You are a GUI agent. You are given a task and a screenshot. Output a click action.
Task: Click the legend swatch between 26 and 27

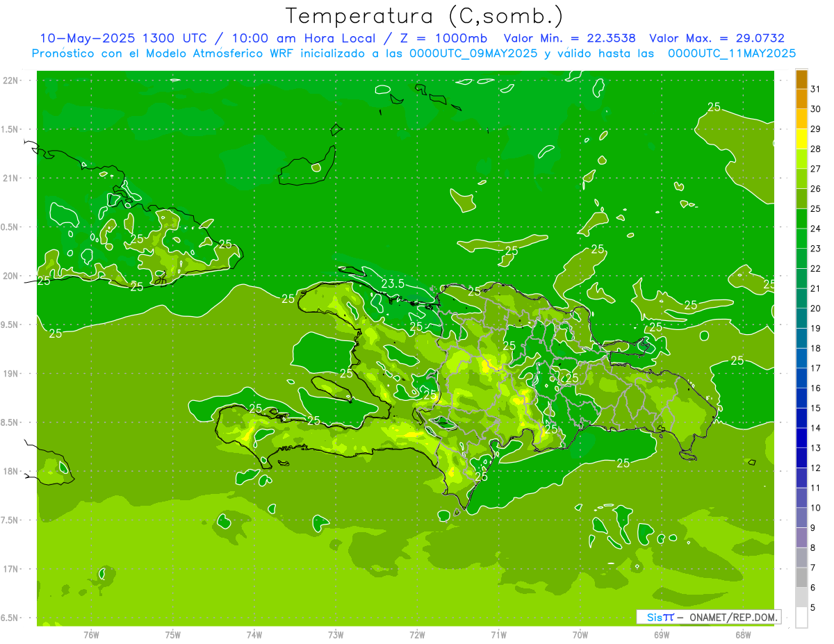801,179
